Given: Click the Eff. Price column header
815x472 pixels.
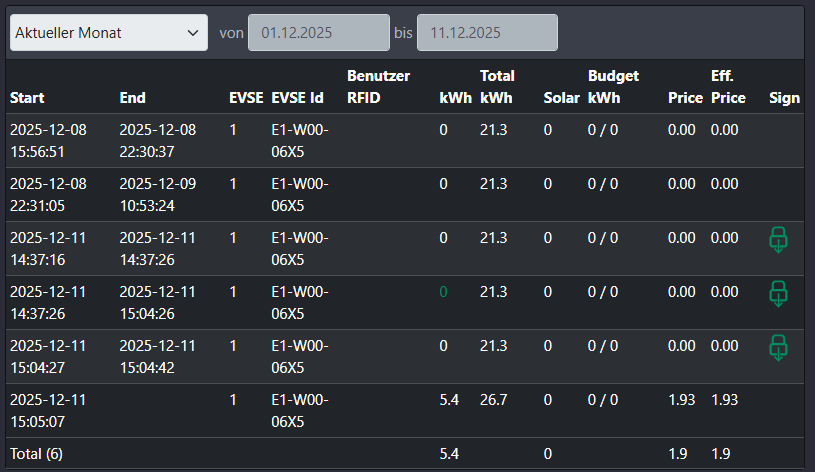Looking at the screenshot, I should (728, 87).
